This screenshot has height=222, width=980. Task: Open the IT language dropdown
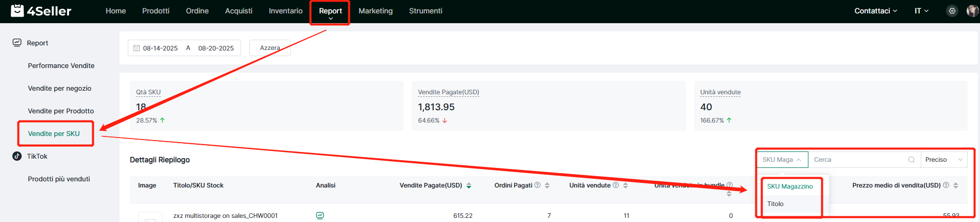(921, 11)
